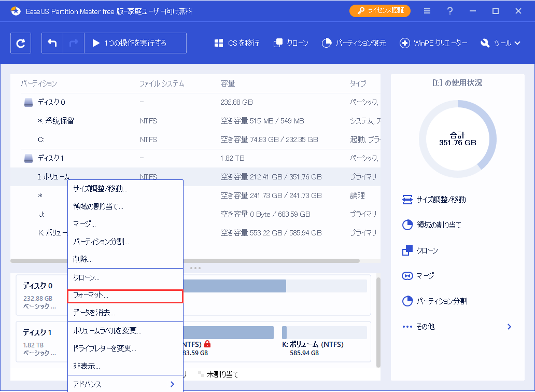Click クローン in right panel

point(420,250)
